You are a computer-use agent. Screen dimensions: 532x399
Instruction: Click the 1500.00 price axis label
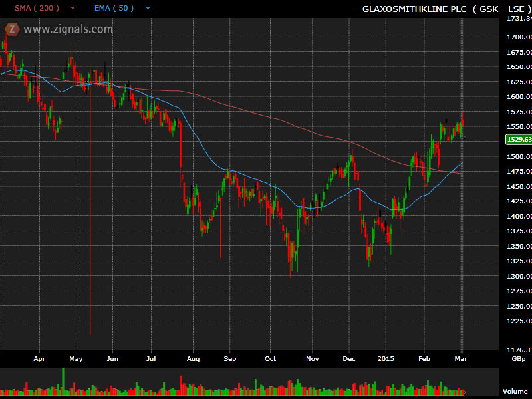519,157
